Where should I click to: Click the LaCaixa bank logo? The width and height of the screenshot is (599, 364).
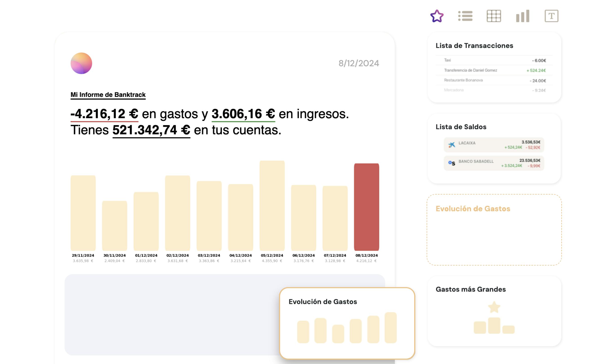tap(451, 145)
